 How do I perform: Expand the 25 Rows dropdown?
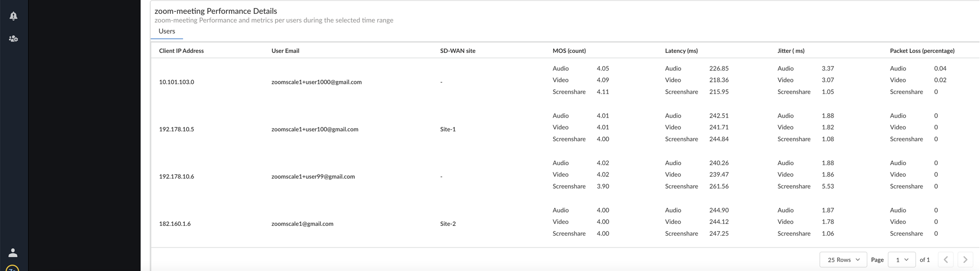click(843, 260)
